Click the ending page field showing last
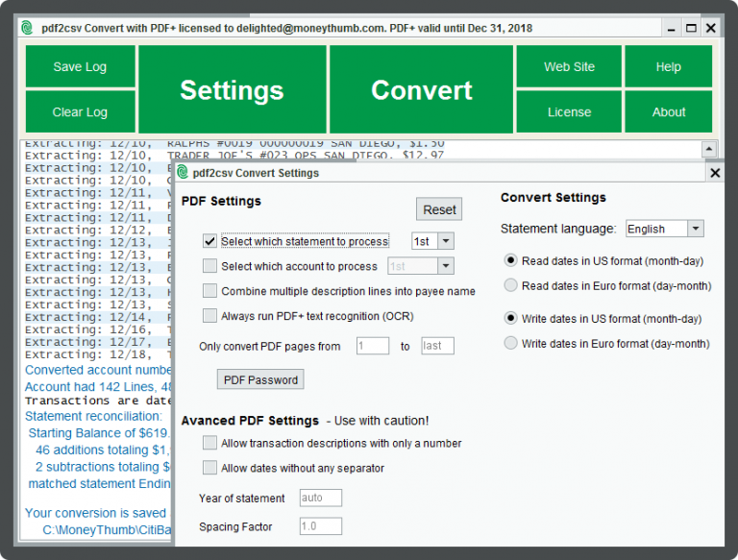 pyautogui.click(x=438, y=346)
